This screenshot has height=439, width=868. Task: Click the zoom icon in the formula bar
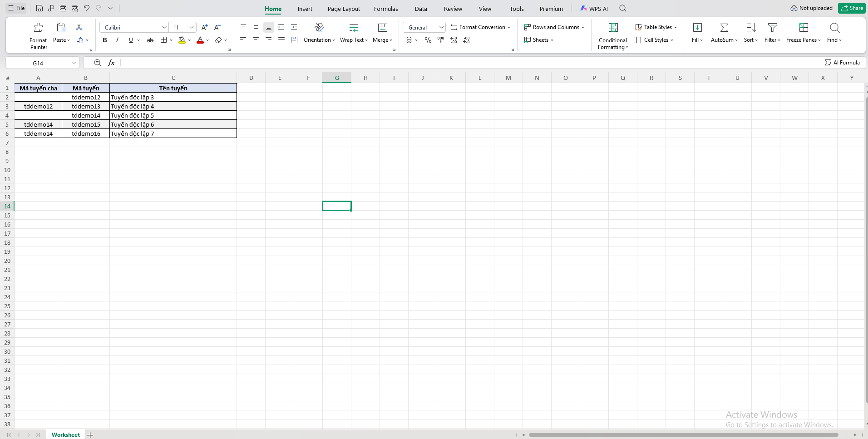pos(97,63)
